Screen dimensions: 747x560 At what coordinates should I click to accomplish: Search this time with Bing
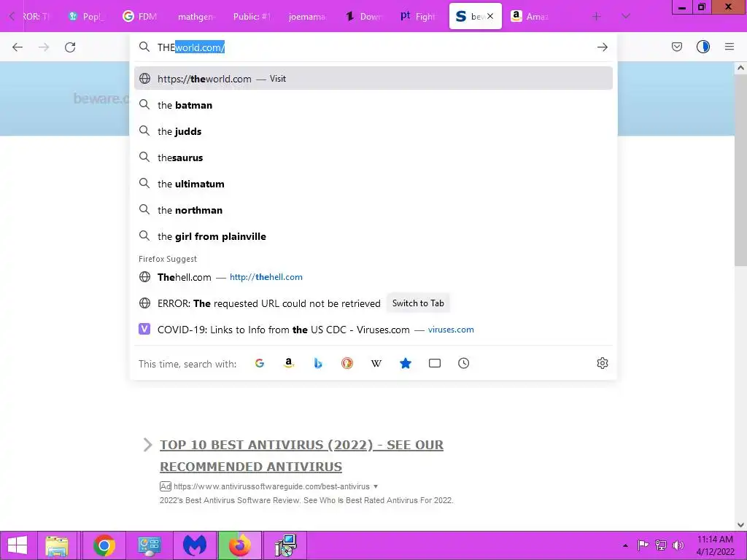tap(318, 363)
